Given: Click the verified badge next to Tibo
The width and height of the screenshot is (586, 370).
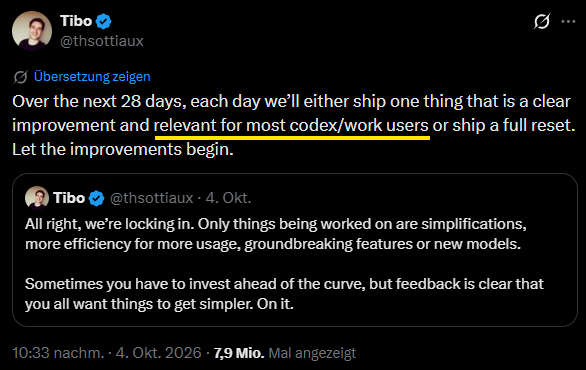Looking at the screenshot, I should (x=104, y=21).
